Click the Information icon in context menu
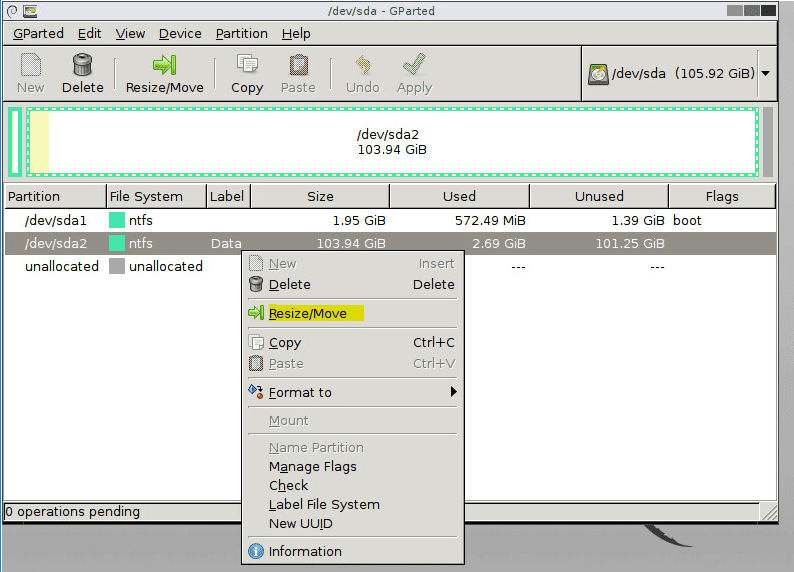The height and width of the screenshot is (572, 794). (256, 551)
